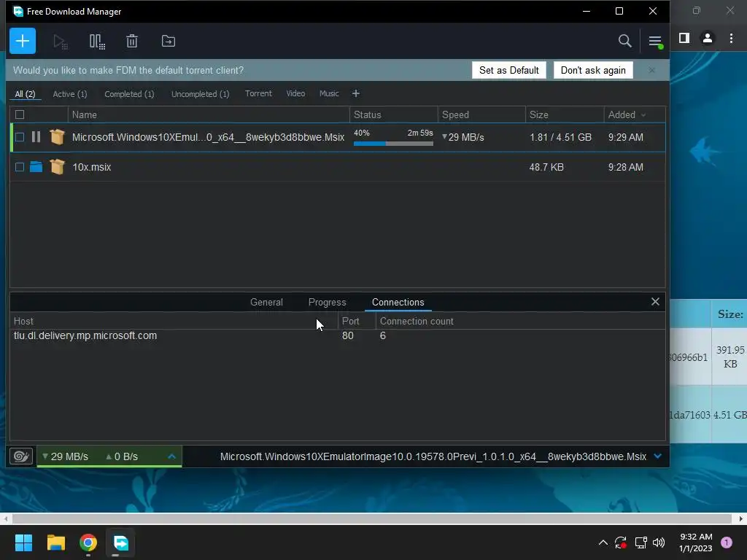Viewport: 747px width, 560px height.
Task: Add a new download with the plus button
Action: (23, 41)
